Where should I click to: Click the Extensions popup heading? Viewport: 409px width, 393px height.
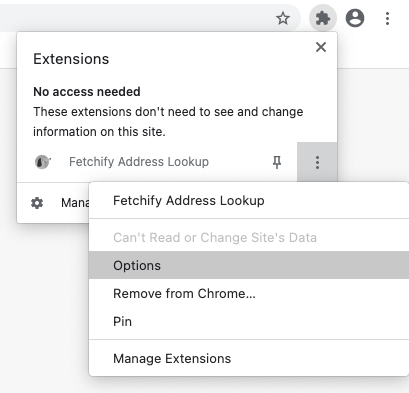71,59
